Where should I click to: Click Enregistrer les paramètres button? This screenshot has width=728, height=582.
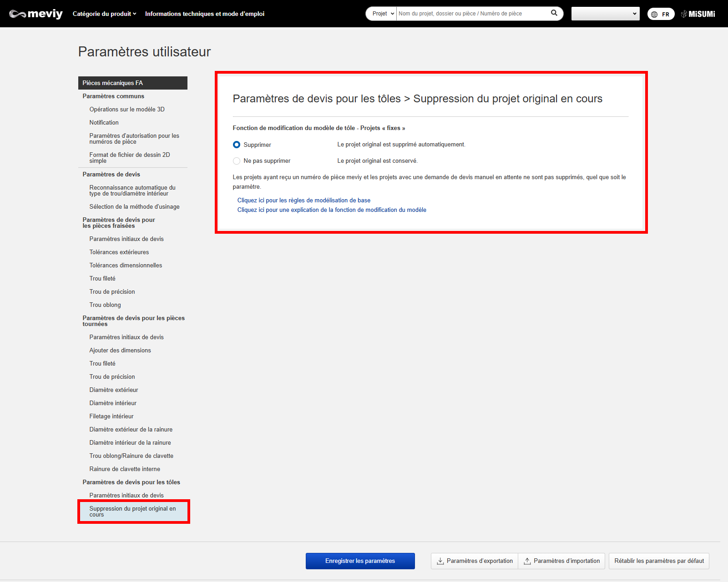coord(360,561)
